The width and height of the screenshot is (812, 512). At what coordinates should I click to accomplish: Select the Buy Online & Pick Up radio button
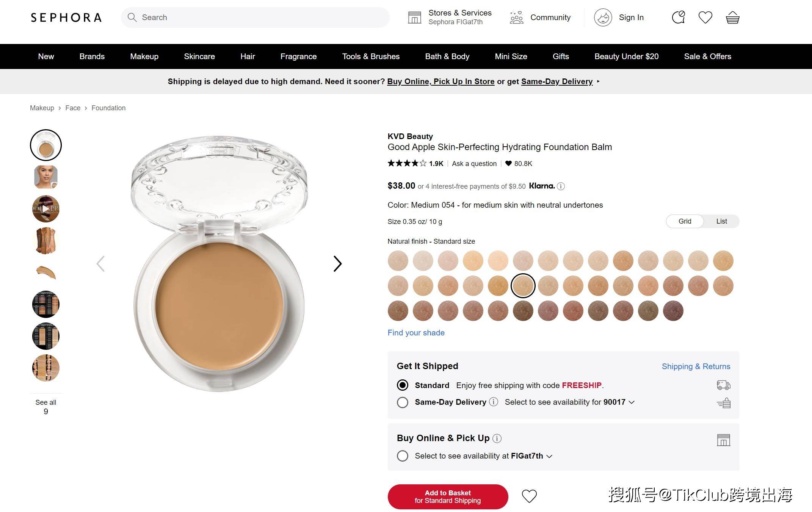[x=403, y=456]
